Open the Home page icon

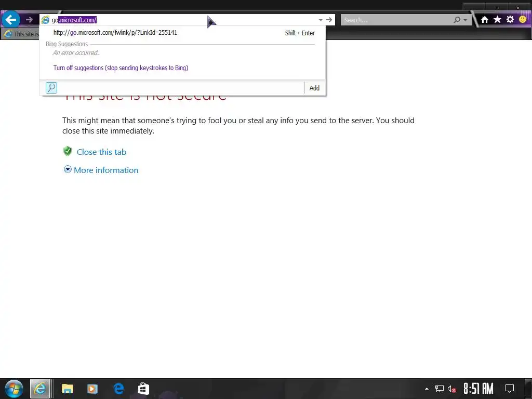pyautogui.click(x=485, y=20)
